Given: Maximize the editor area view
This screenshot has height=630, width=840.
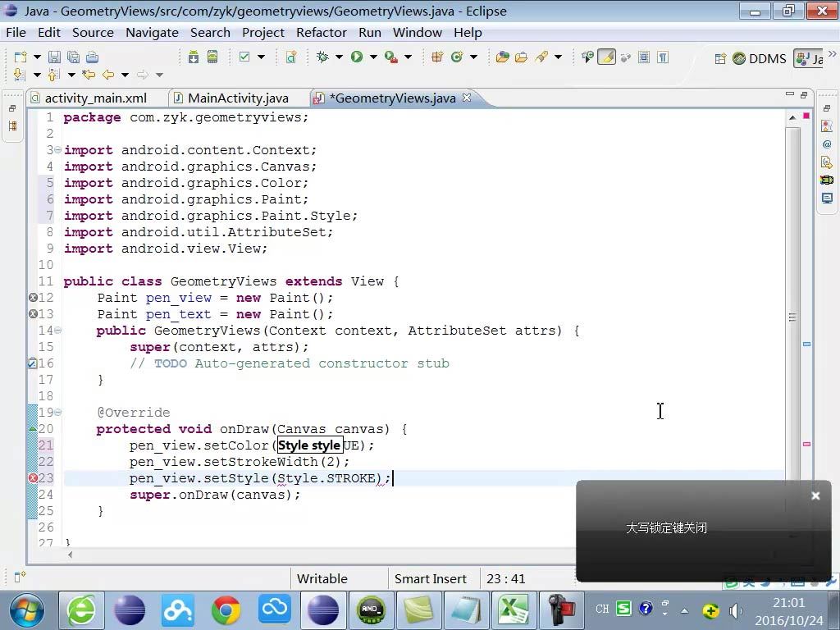Looking at the screenshot, I should point(804,95).
